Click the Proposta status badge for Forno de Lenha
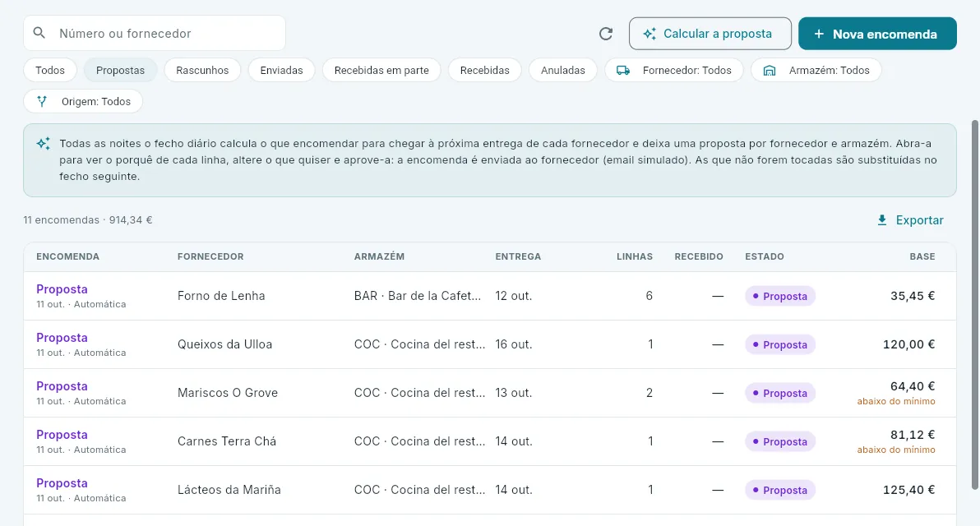The image size is (980, 526). tap(780, 296)
